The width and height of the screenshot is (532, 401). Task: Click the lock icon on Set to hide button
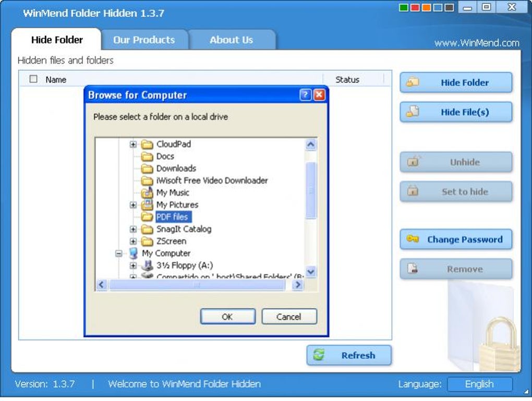(413, 191)
